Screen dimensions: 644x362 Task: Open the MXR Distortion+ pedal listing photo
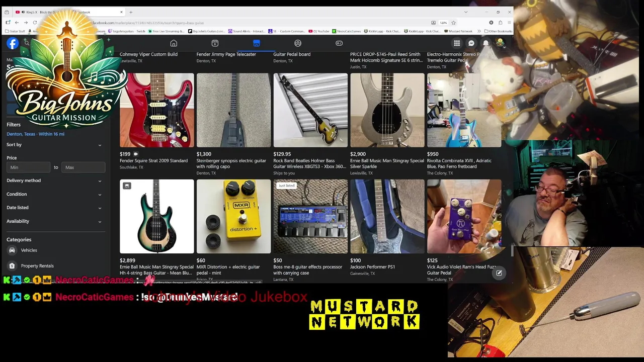click(x=234, y=216)
